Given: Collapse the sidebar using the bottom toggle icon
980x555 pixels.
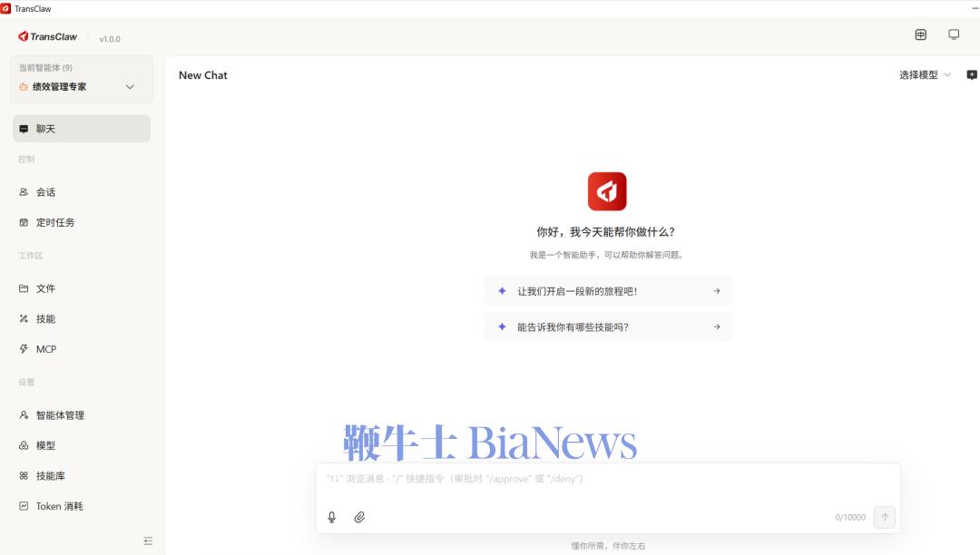Looking at the screenshot, I should point(148,540).
